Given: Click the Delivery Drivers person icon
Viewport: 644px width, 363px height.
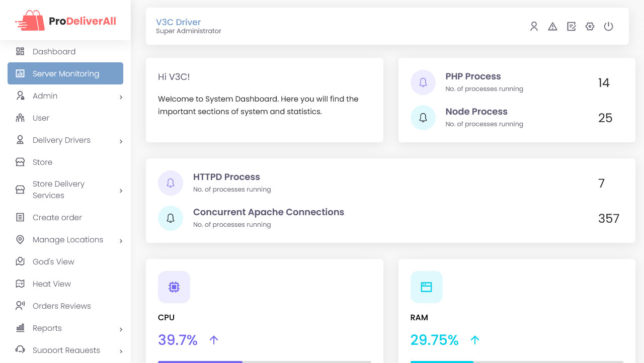Looking at the screenshot, I should click(x=20, y=140).
